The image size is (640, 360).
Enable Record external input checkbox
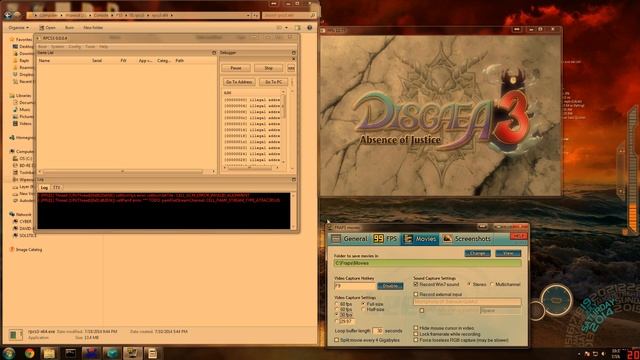click(416, 294)
